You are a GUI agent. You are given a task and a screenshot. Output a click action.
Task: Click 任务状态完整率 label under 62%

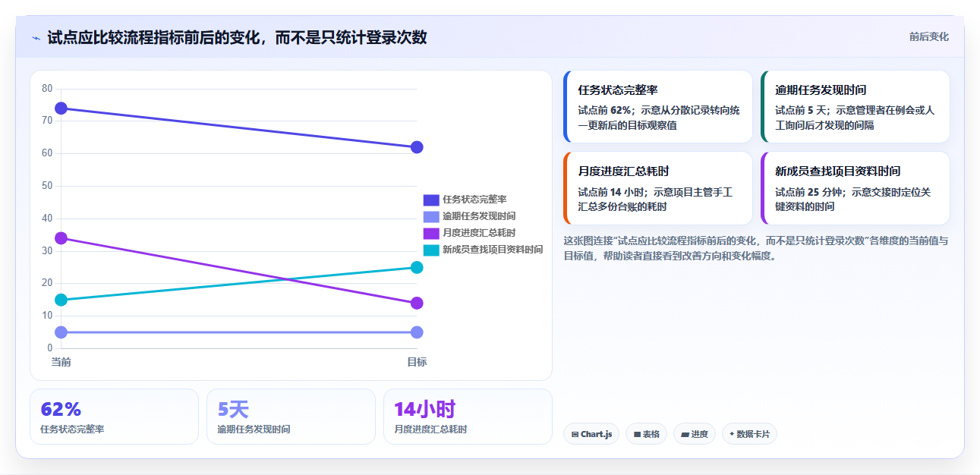(72, 429)
